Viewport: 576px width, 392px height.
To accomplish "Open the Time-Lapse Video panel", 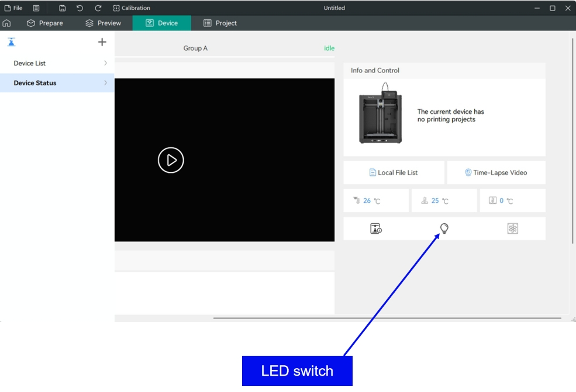I will click(x=496, y=172).
